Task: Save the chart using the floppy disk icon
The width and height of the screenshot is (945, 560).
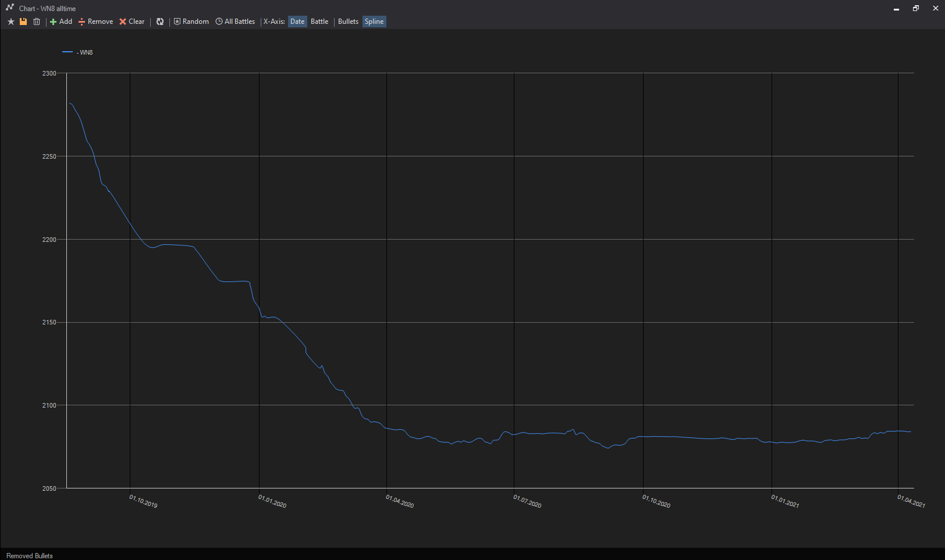Action: 23,22
